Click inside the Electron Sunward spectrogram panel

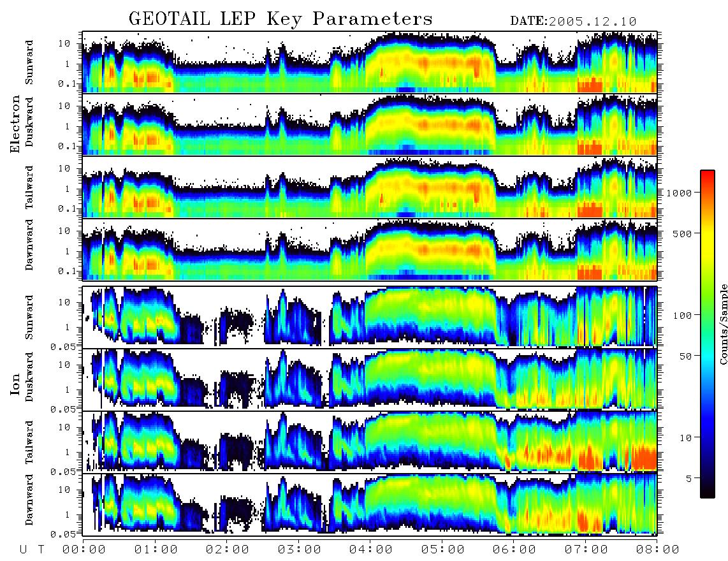pyautogui.click(x=370, y=62)
